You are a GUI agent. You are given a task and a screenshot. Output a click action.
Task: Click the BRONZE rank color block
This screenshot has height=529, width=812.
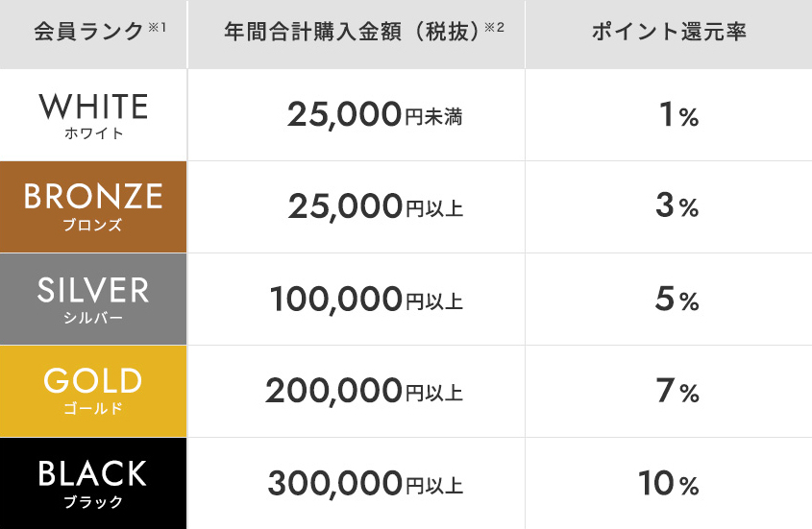pos(93,206)
